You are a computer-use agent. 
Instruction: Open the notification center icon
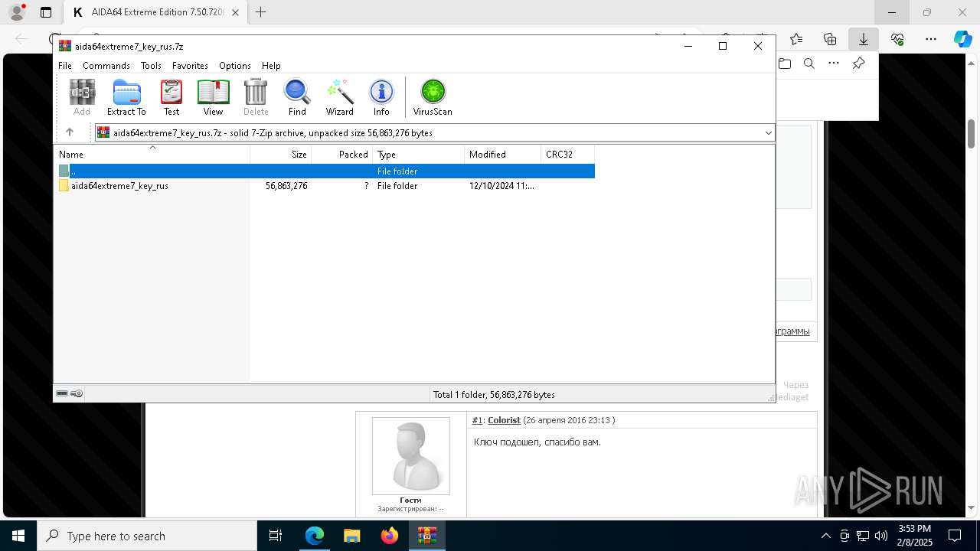(955, 536)
